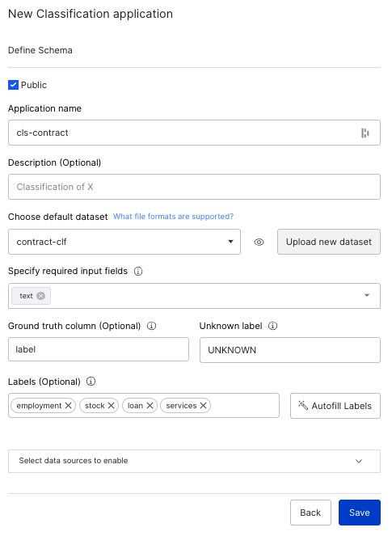The width and height of the screenshot is (392, 536).
Task: Expand the required input fields dropdown arrow
Action: pyautogui.click(x=367, y=296)
